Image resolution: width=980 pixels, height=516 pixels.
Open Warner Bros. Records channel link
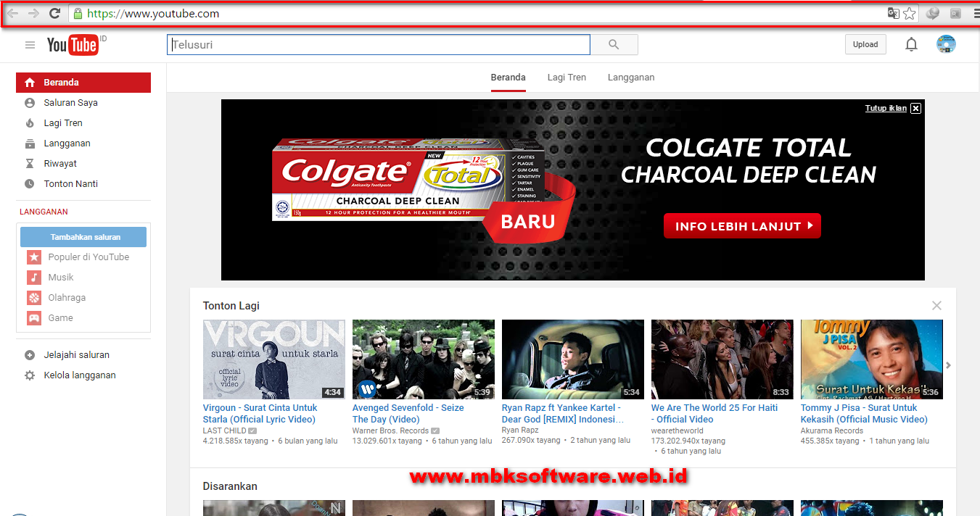[x=390, y=430]
